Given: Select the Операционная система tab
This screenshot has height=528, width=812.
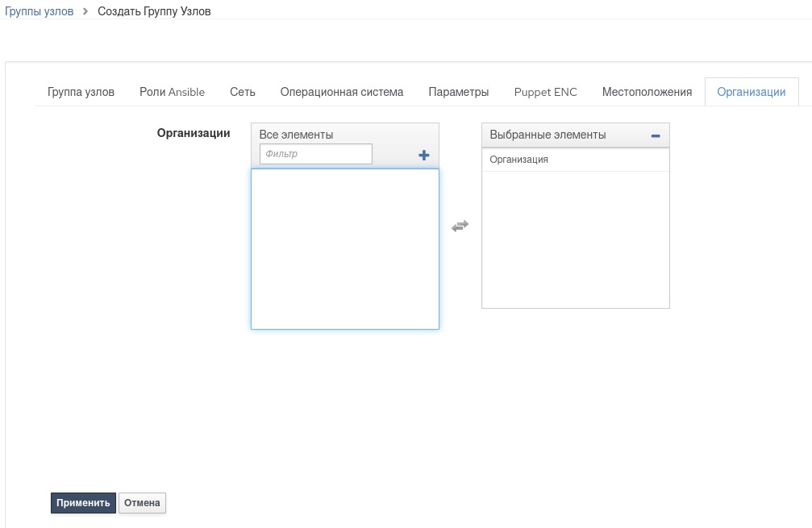Looking at the screenshot, I should pos(341,92).
